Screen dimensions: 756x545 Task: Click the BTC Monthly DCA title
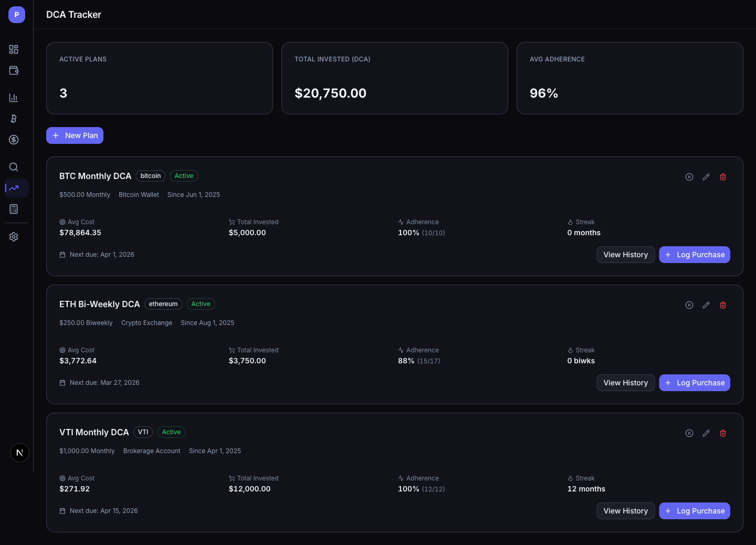click(x=95, y=176)
